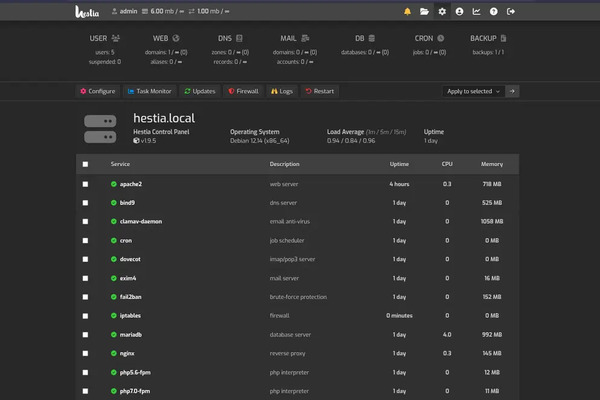Check the bind9 service checkbox
The image size is (600, 400).
tap(85, 203)
